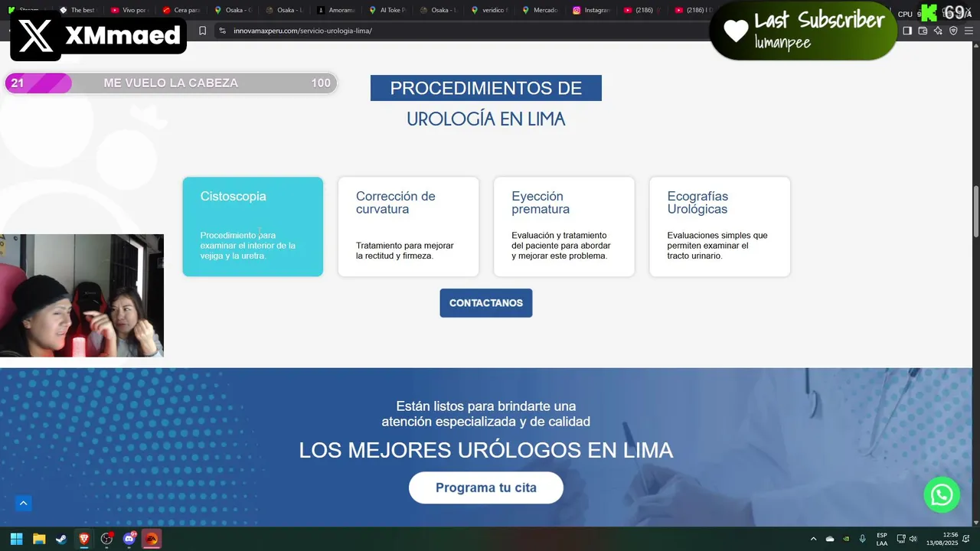
Task: Switch to the Amorama tab
Action: [x=337, y=10]
